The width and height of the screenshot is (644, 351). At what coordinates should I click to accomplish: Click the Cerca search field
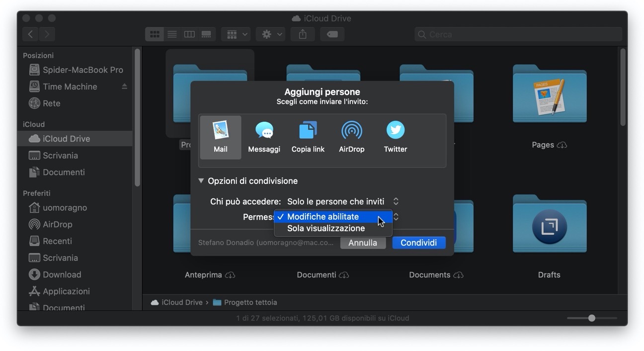[x=518, y=34]
